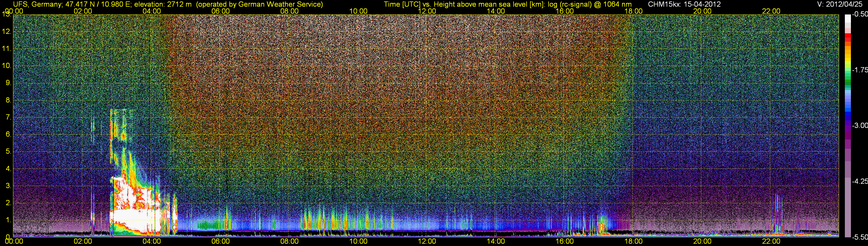Click the '20:00' label on the bottom time axis

tap(702, 241)
